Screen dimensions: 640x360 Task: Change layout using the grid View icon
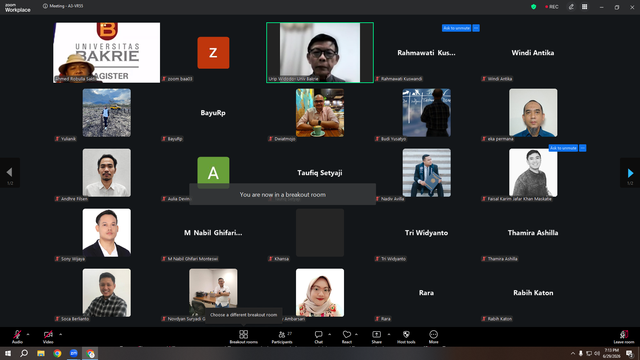584,7
